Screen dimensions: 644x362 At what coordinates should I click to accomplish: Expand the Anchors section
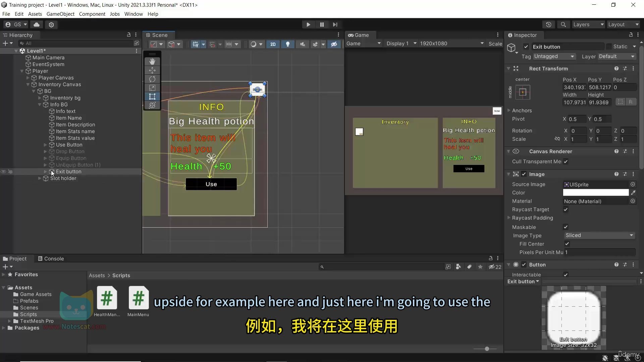pos(509,110)
